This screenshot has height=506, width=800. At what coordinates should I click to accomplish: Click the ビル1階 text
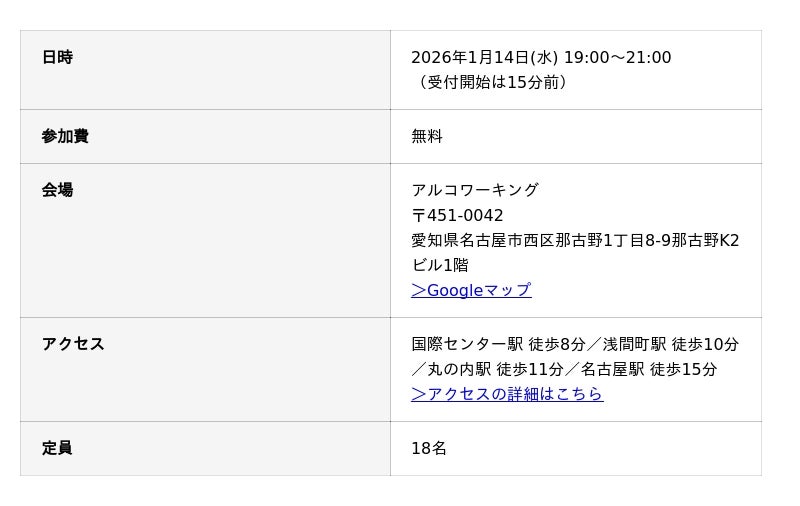(440, 265)
